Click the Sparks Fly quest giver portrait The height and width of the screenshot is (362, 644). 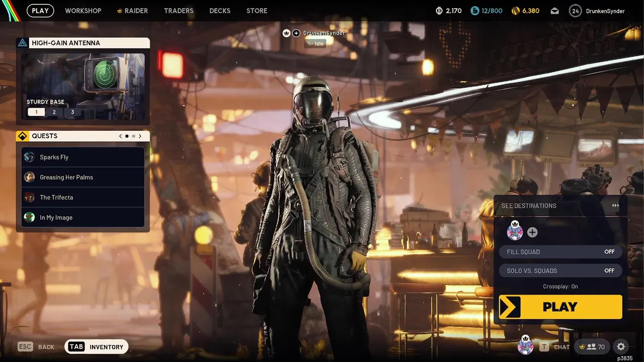tap(29, 157)
